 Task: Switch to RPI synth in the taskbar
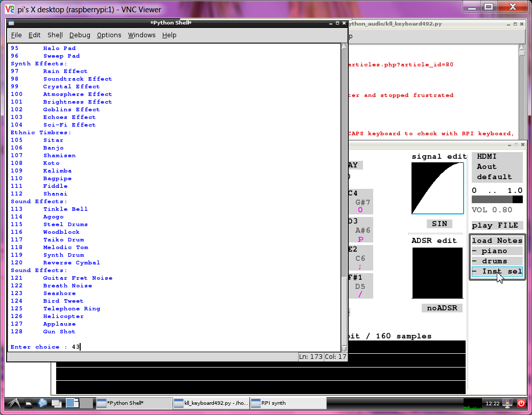[x=287, y=403]
